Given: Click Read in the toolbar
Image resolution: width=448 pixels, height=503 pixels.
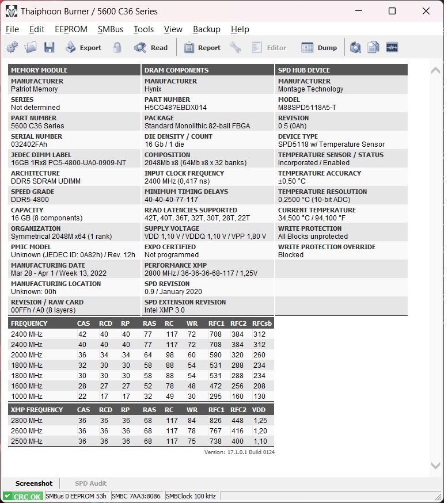Looking at the screenshot, I should [x=151, y=47].
